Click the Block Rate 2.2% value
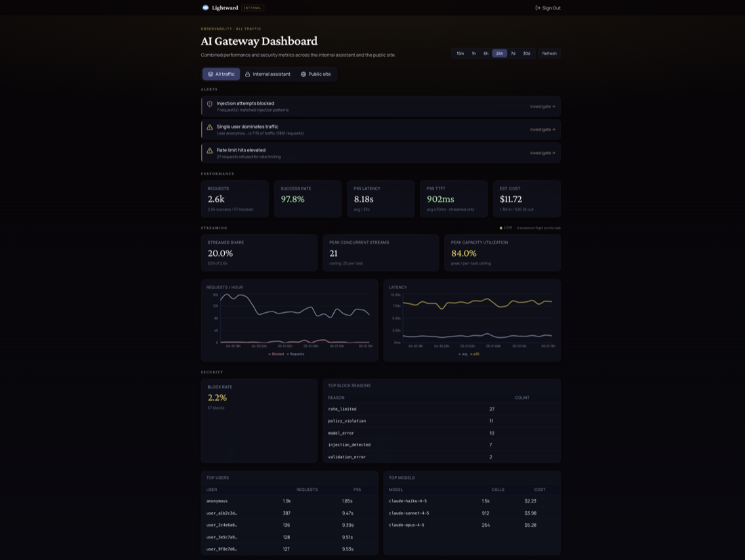This screenshot has width=745, height=560. (x=217, y=397)
